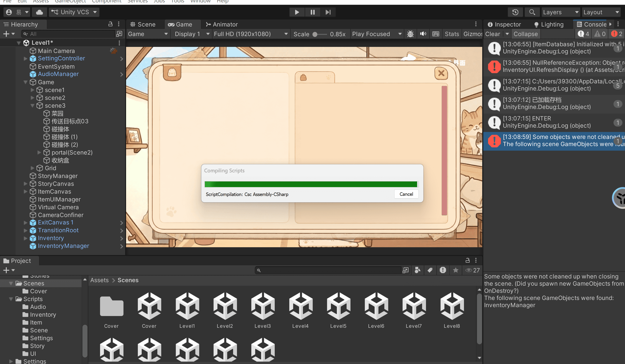Select InventoryManager in Hierarchy
The height and width of the screenshot is (364, 625).
(x=63, y=246)
